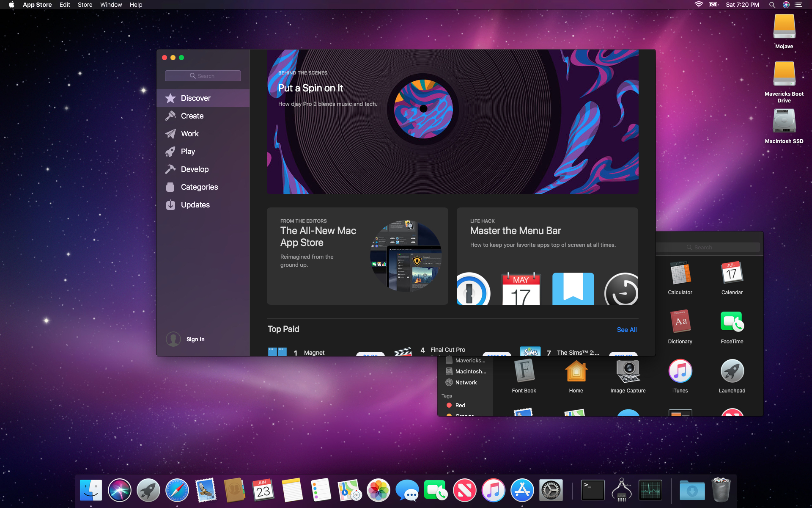Open the Terminal icon in the Dock

(593, 490)
